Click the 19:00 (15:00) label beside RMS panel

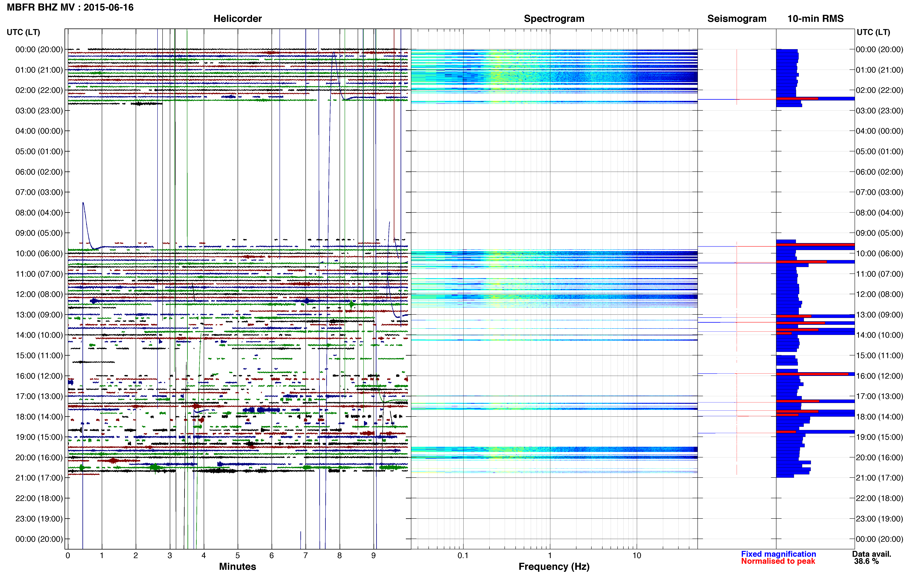(x=879, y=437)
